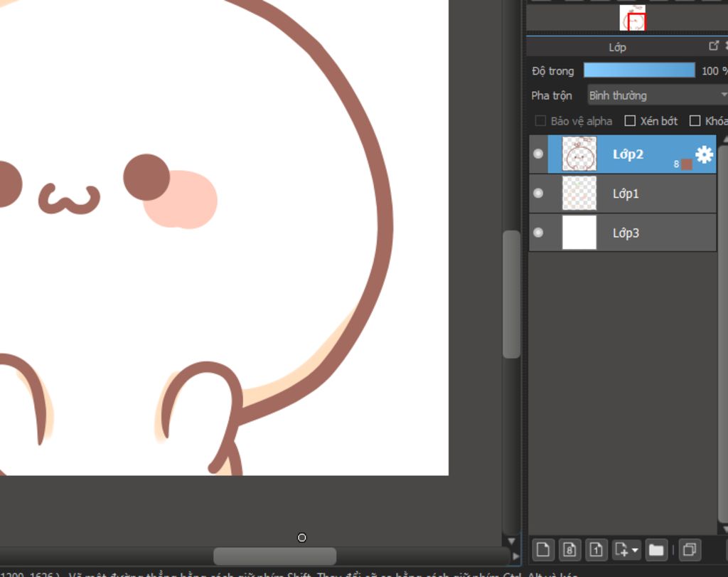Open the add-layer dropdown menu
Image resolution: width=728 pixels, height=577 pixels.
tap(626, 550)
